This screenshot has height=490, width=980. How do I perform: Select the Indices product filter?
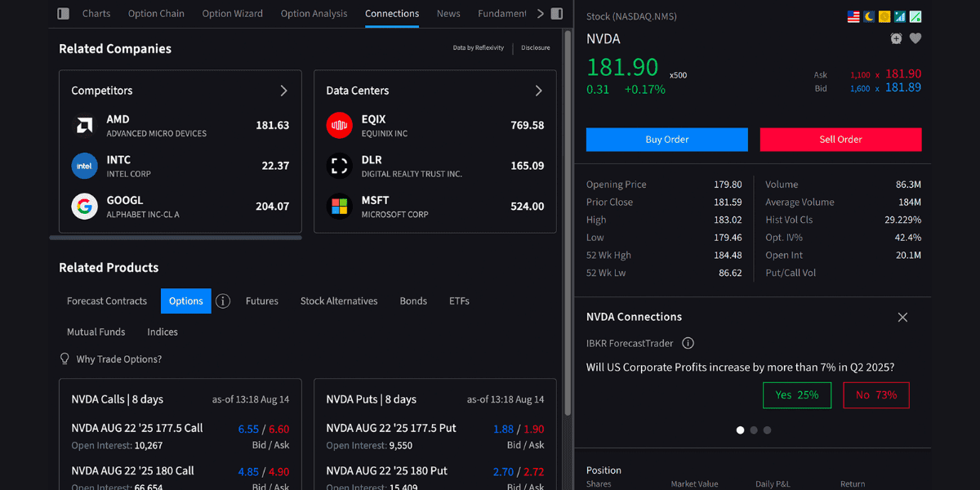point(163,332)
